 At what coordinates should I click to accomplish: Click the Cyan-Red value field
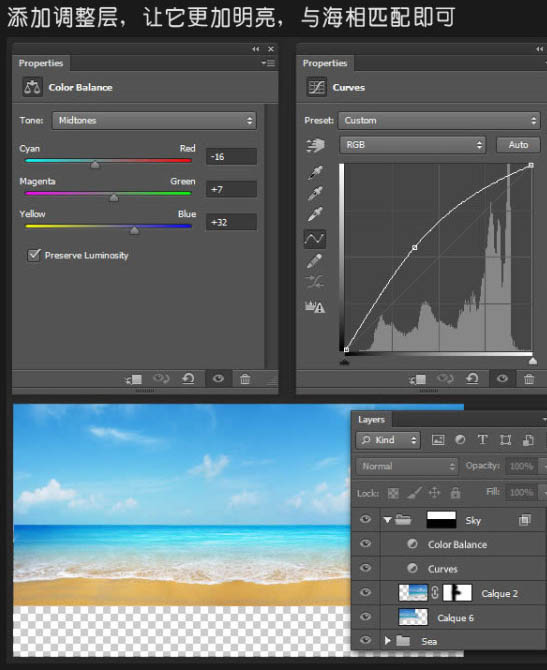(231, 157)
